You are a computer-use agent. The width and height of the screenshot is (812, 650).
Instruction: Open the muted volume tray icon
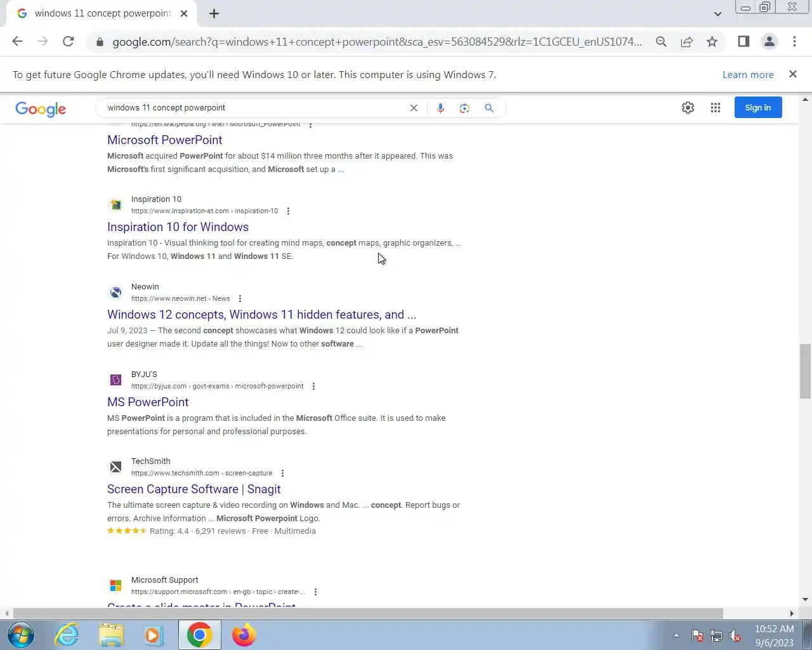pos(735,635)
